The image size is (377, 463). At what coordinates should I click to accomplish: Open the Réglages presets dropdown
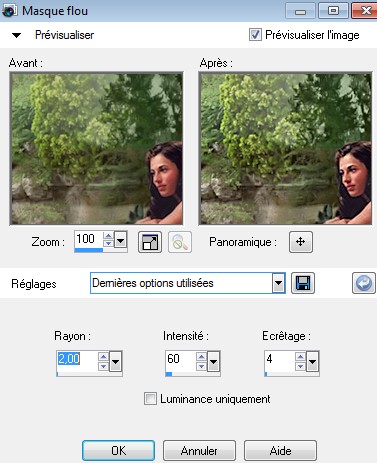[278, 283]
